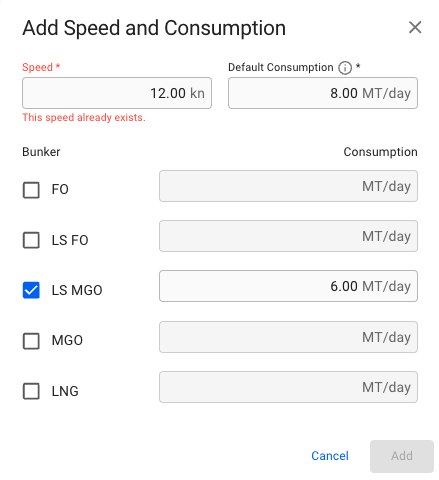The width and height of the screenshot is (439, 480).
Task: Click the FO consumption MT/day field
Action: (288, 186)
